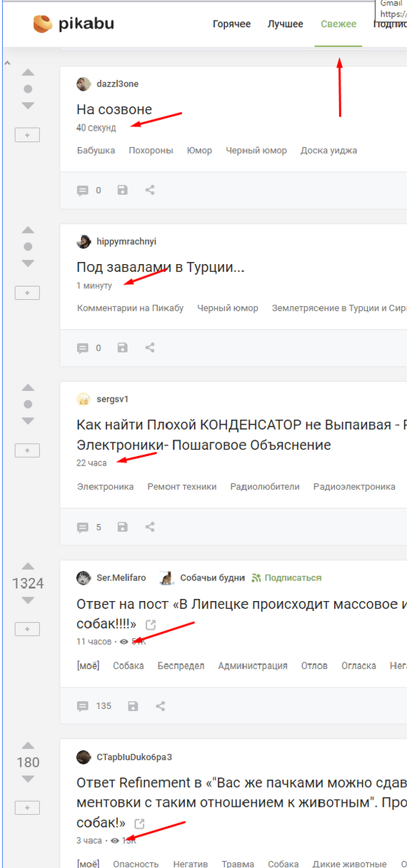Open the post titled "На созвоне"
The height and width of the screenshot is (868, 407).
coord(114,110)
